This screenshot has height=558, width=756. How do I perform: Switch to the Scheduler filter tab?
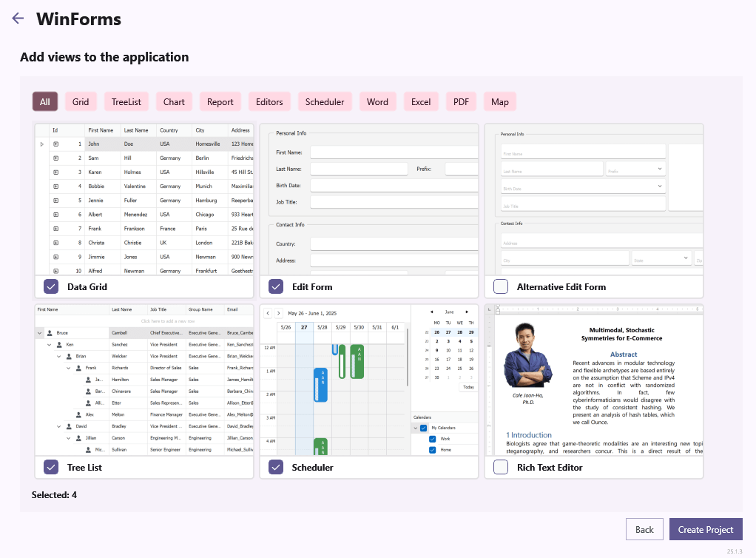pyautogui.click(x=324, y=101)
